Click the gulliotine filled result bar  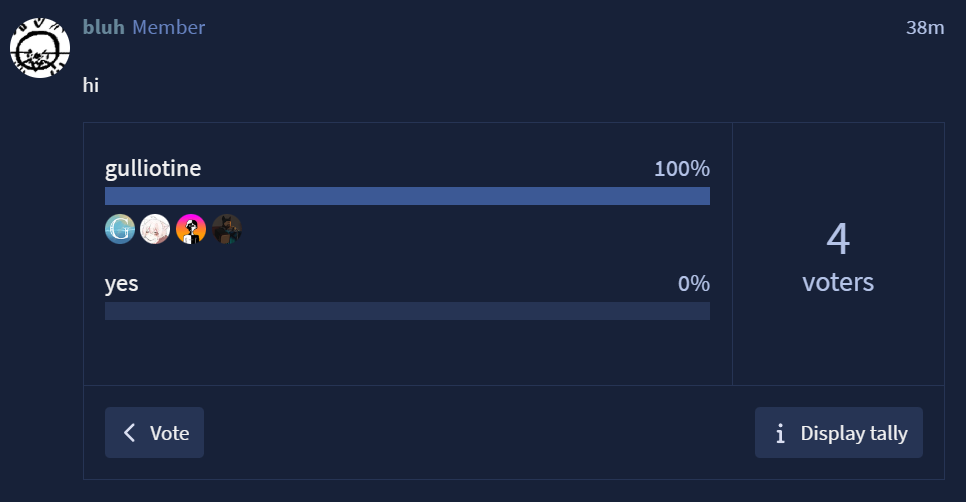[407, 196]
